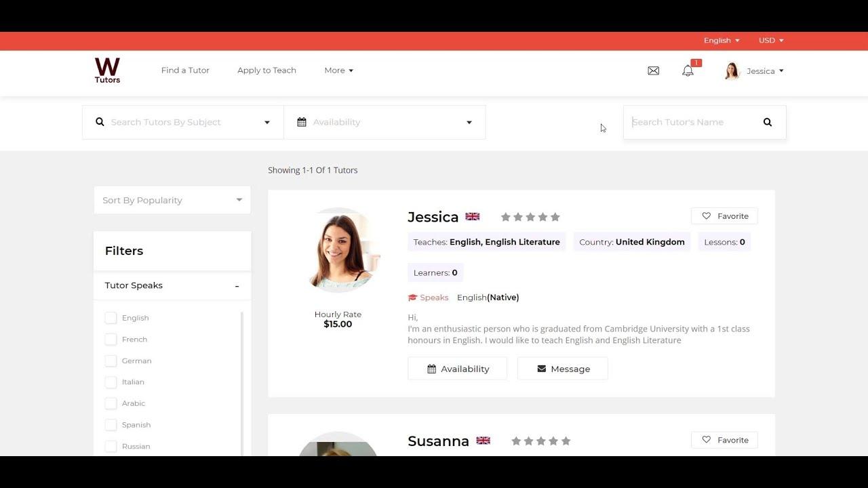This screenshot has height=488, width=868.
Task: Click Jessica's avatar in the header
Action: [x=732, y=70]
